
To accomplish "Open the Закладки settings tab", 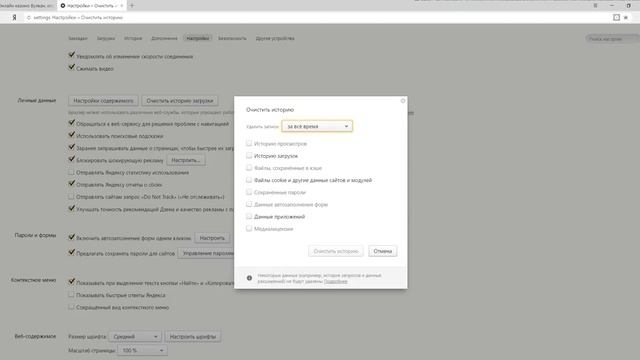I will click(78, 38).
